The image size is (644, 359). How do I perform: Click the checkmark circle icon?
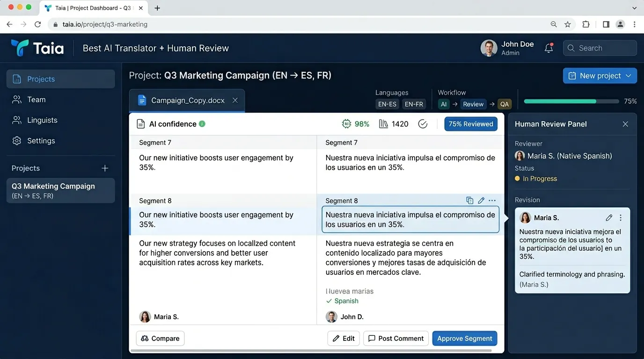(423, 124)
